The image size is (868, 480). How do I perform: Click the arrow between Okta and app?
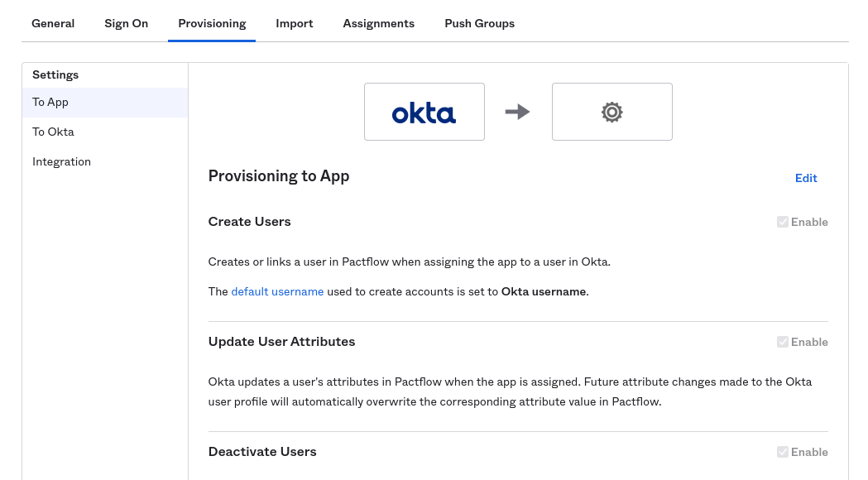(x=518, y=112)
